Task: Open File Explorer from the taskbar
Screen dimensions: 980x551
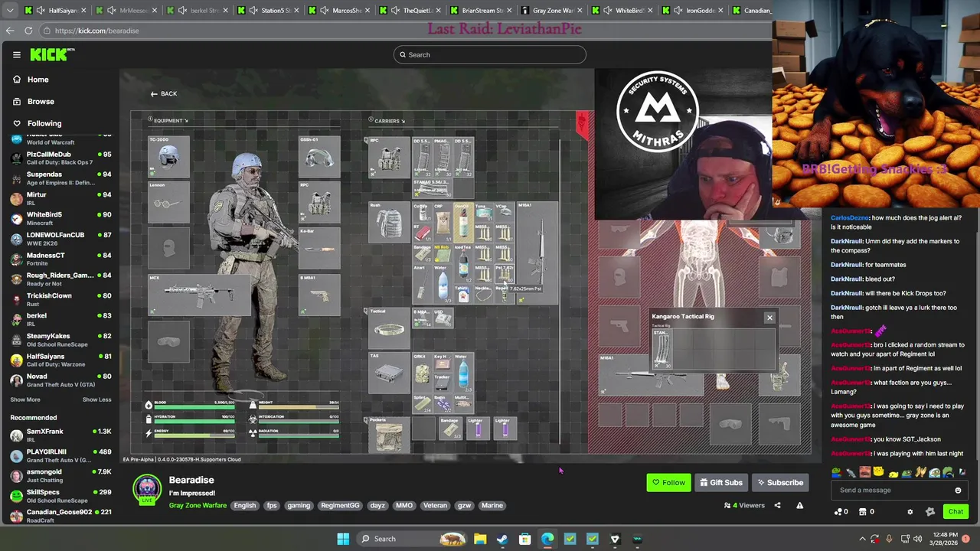Action: pyautogui.click(x=480, y=539)
